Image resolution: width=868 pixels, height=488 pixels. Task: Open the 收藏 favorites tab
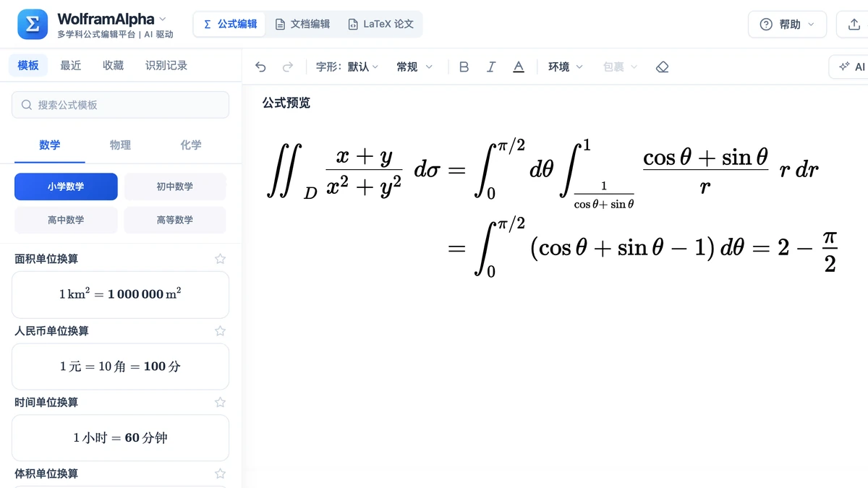[113, 65]
